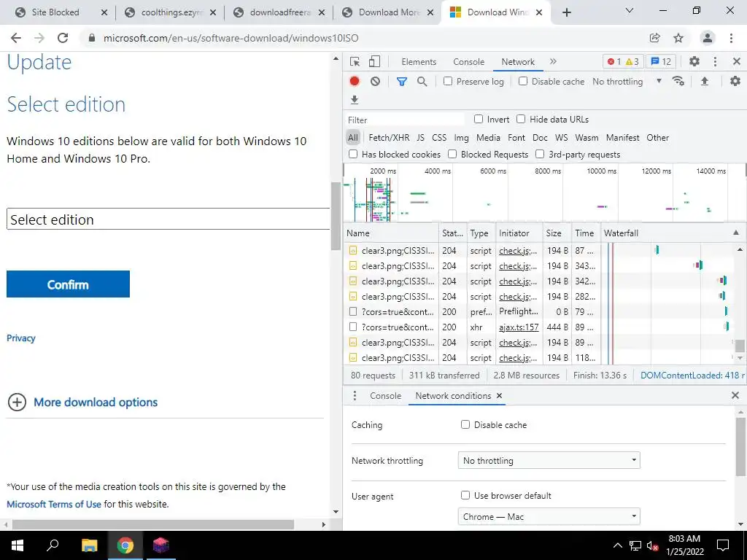
Task: Toggle the device toolbar icon
Action: click(x=374, y=61)
